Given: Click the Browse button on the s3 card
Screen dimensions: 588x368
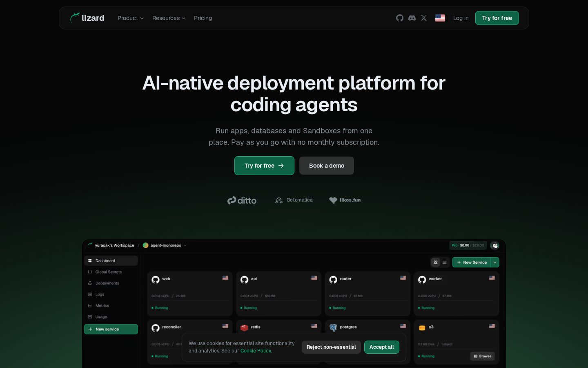Looking at the screenshot, I should [x=482, y=356].
